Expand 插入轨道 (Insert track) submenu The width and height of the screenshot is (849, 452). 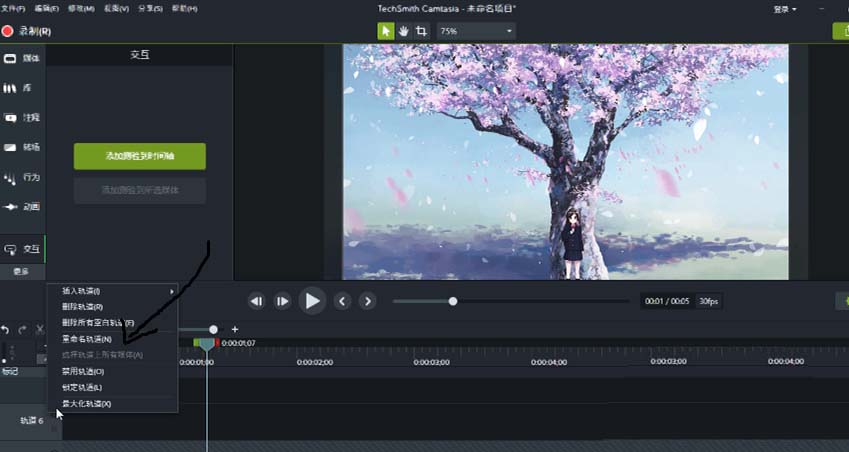(x=113, y=291)
